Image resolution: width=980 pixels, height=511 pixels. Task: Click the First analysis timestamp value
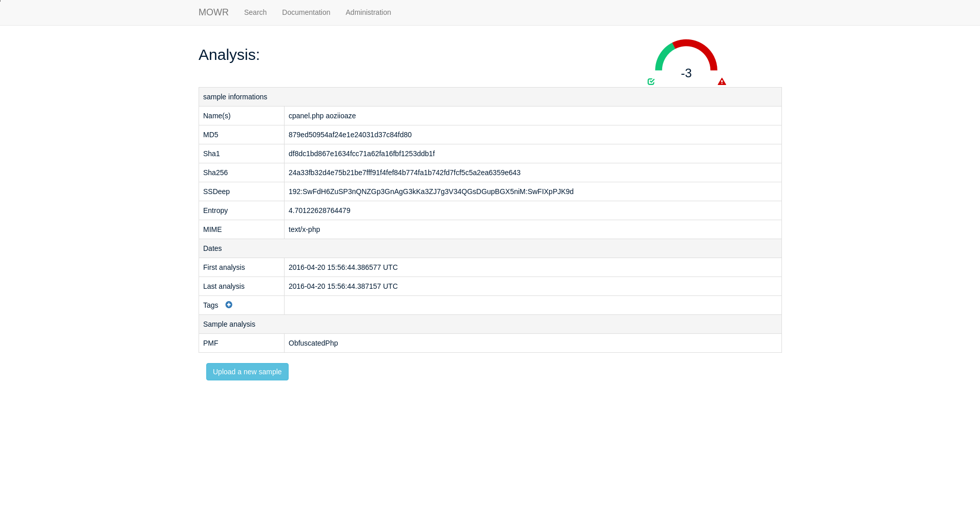(x=343, y=267)
